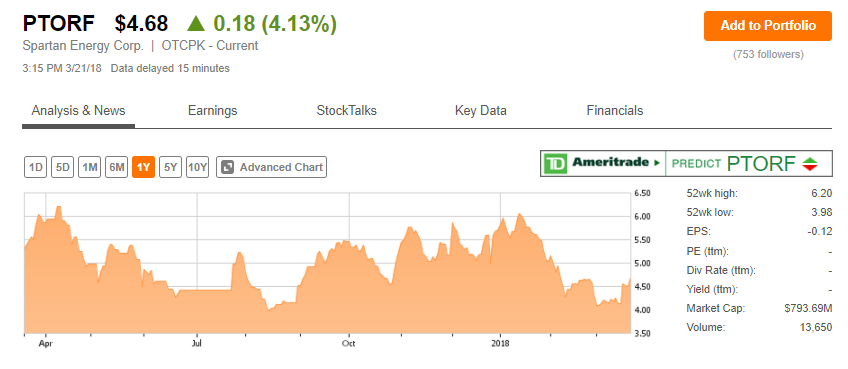Click the 52wk low value 3.98

pos(823,212)
